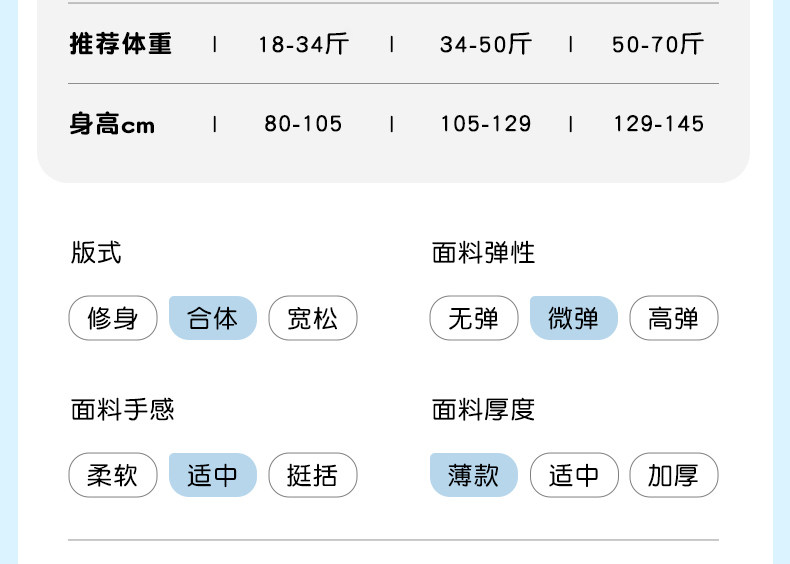Select the highlighted 薄款 thickness option

474,475
